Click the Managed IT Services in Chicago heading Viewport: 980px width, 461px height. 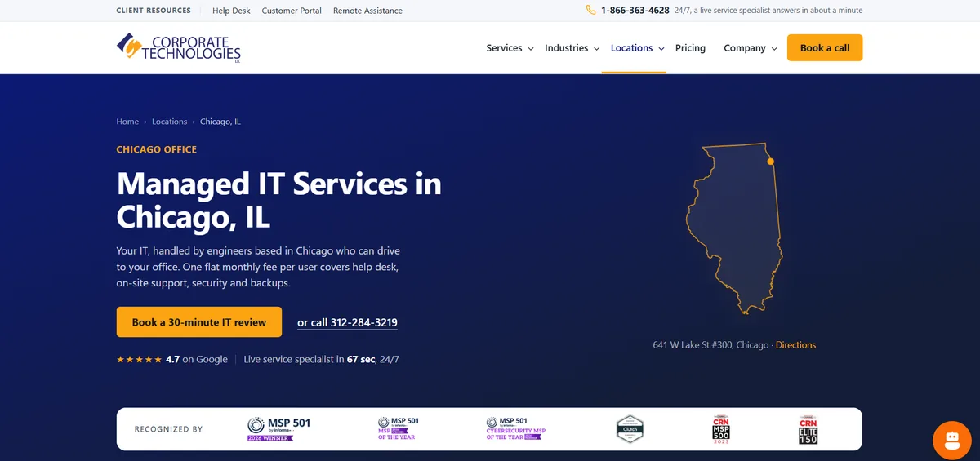279,200
